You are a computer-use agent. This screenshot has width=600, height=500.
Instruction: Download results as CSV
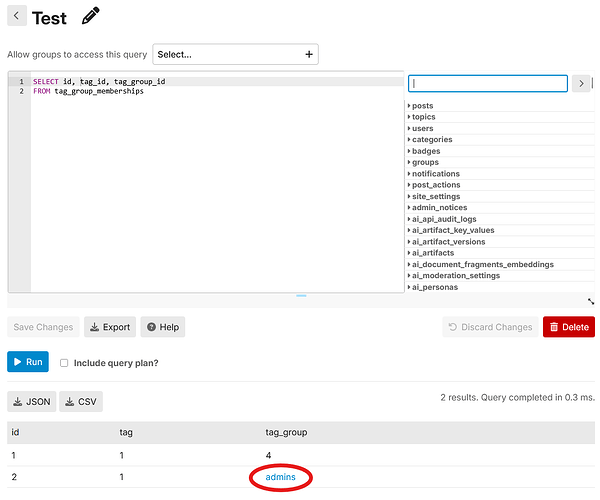pos(81,402)
